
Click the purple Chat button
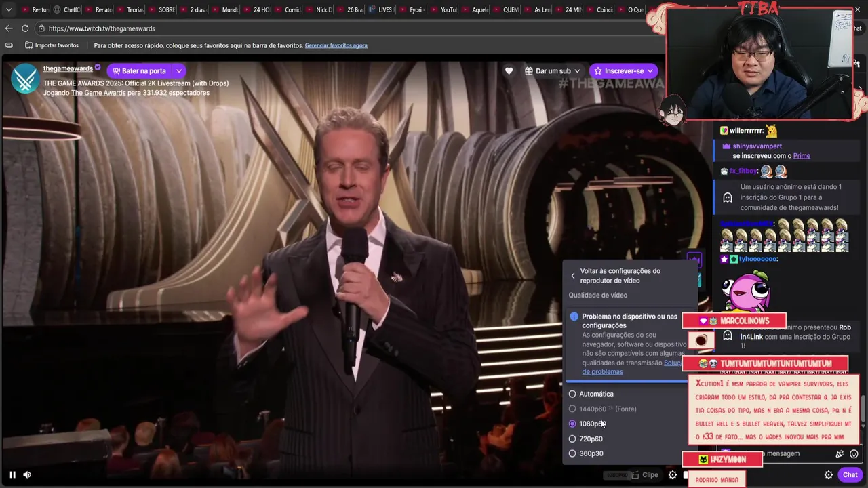850,474
